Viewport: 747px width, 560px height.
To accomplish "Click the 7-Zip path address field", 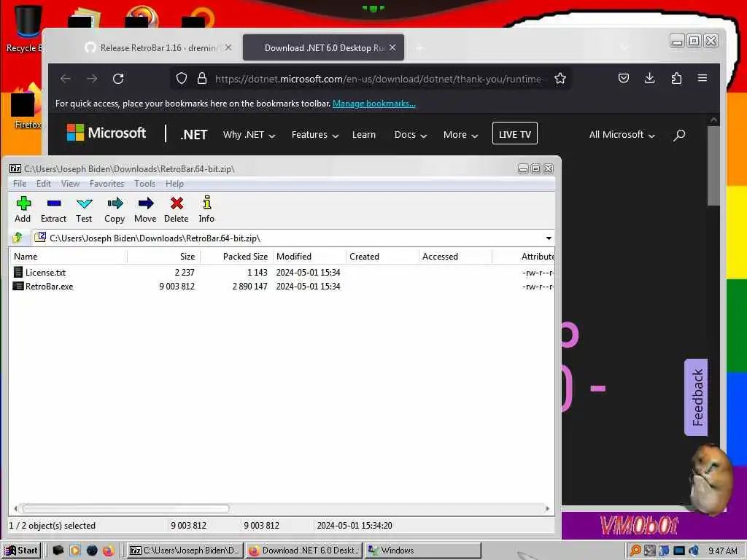I will 288,238.
